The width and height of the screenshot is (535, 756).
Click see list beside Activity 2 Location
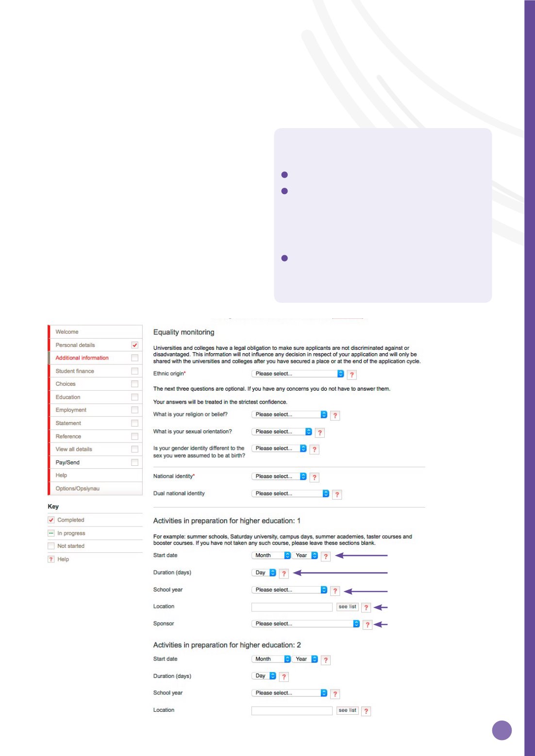click(348, 710)
